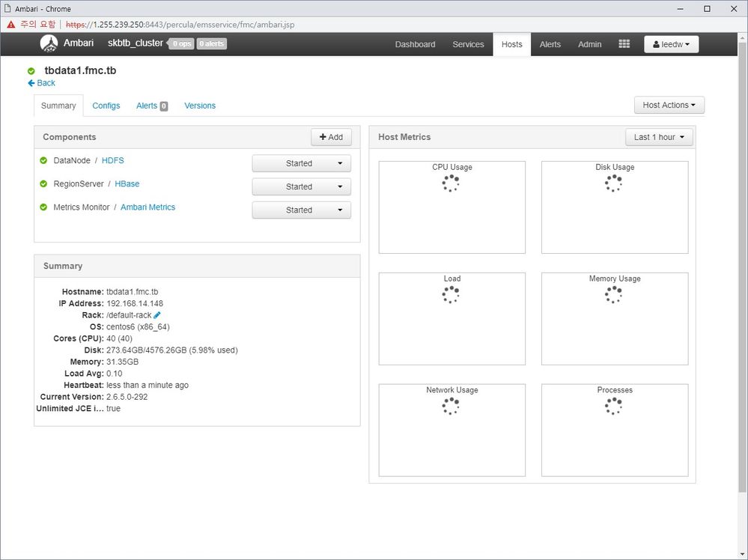Click the Current Version value 2.6.5.0-292
This screenshot has height=560, width=748.
pos(127,397)
